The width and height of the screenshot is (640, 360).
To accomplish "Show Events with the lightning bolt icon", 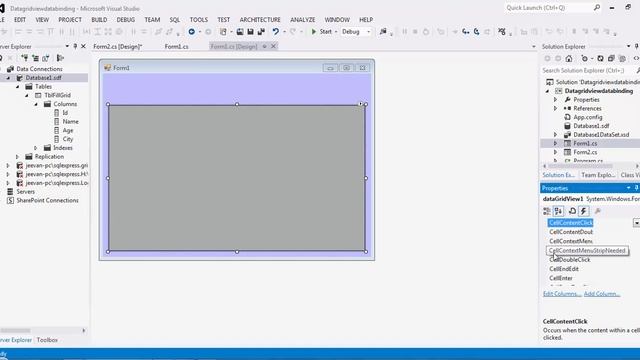I will click(x=584, y=211).
